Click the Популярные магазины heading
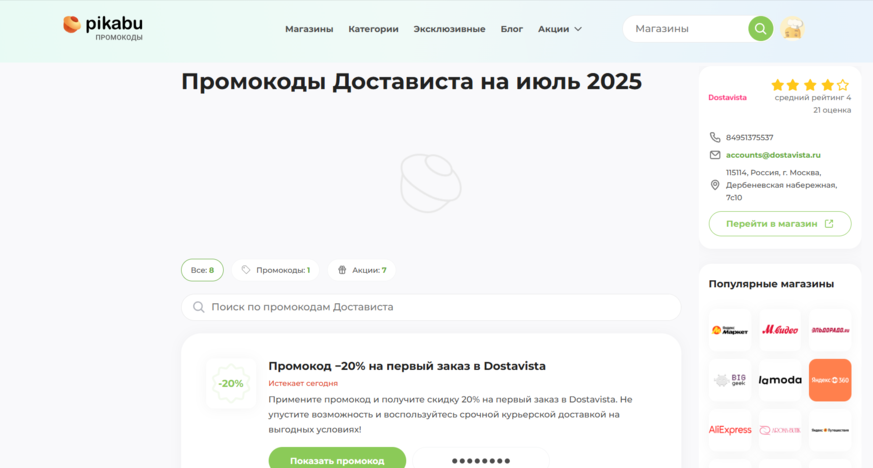Screen dimensions: 873x468 pyautogui.click(x=771, y=284)
